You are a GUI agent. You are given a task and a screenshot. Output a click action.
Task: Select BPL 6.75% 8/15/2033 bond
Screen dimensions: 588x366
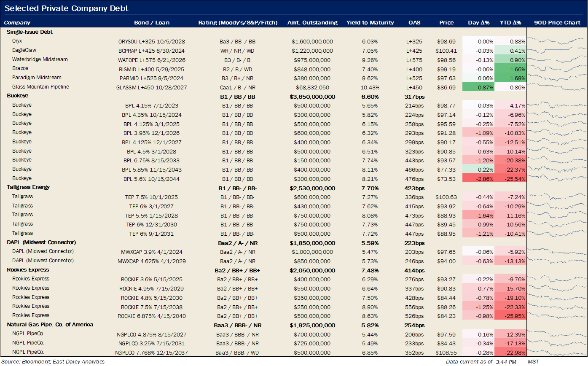(x=152, y=161)
